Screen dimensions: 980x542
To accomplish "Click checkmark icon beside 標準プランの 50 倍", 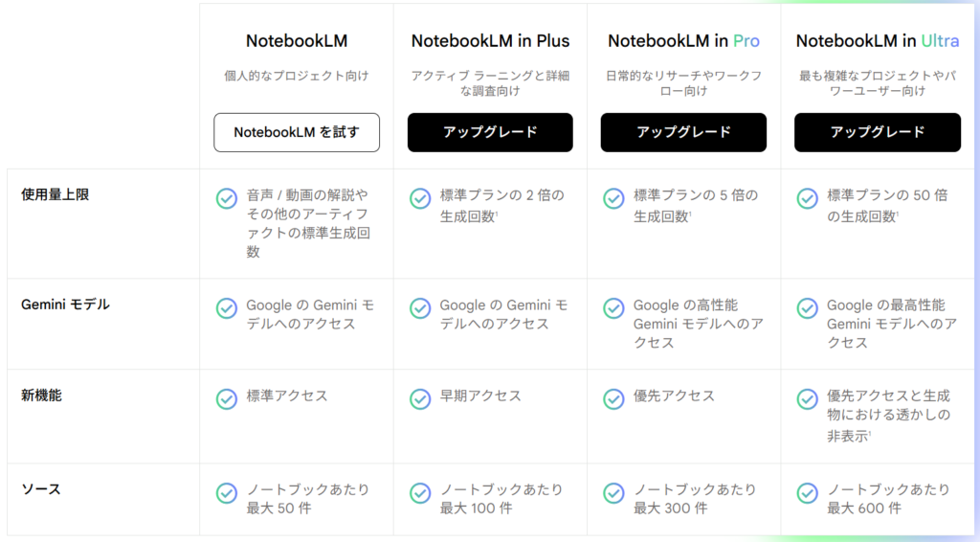I will tap(807, 198).
